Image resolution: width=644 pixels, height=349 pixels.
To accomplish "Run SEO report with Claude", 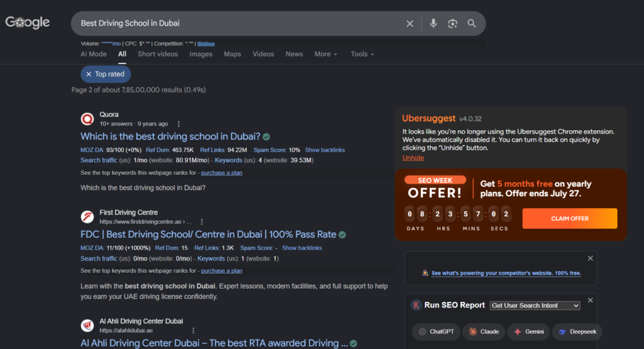I will (484, 332).
